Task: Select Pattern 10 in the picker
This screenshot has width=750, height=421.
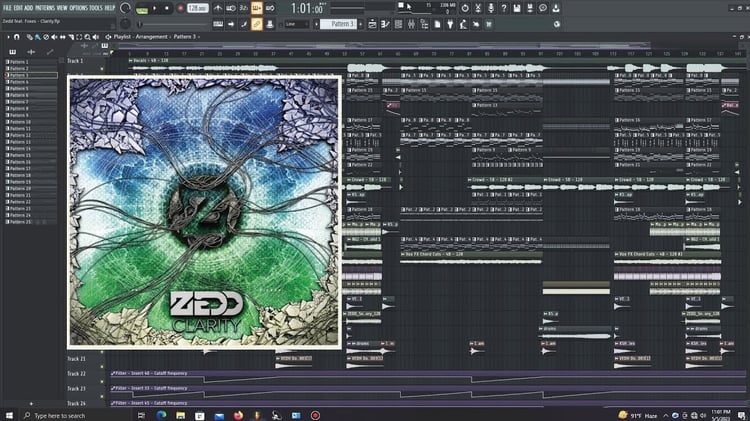Action: pyautogui.click(x=31, y=122)
